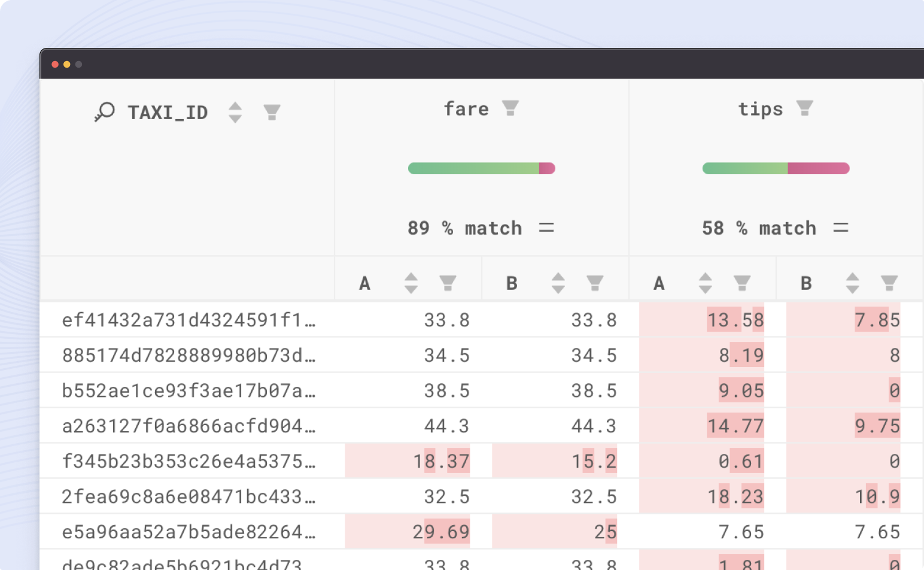Click the search icon beside TAXI_ID

coord(105,111)
